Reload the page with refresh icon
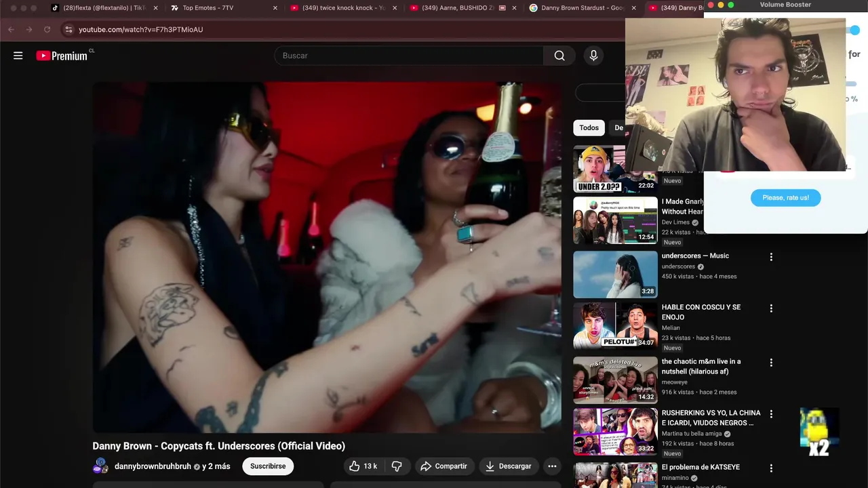Viewport: 868px width, 488px height. 47,30
